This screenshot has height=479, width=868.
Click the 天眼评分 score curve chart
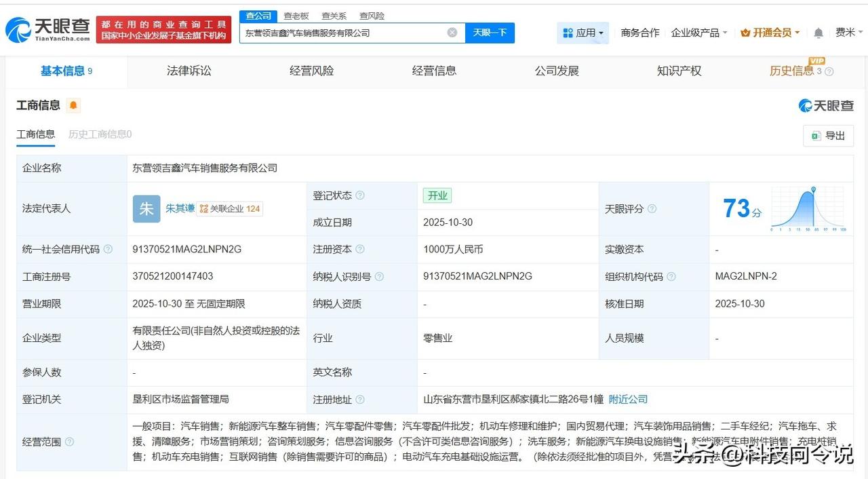(x=807, y=209)
